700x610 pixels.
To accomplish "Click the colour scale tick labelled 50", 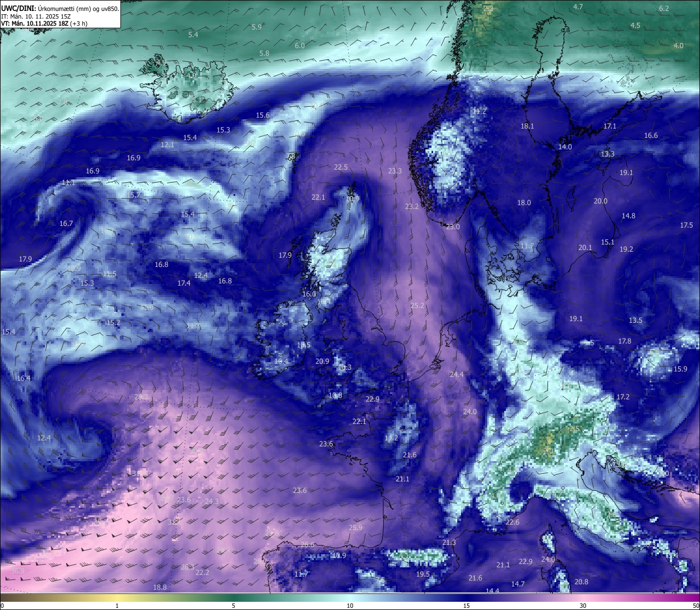I will 696,606.
